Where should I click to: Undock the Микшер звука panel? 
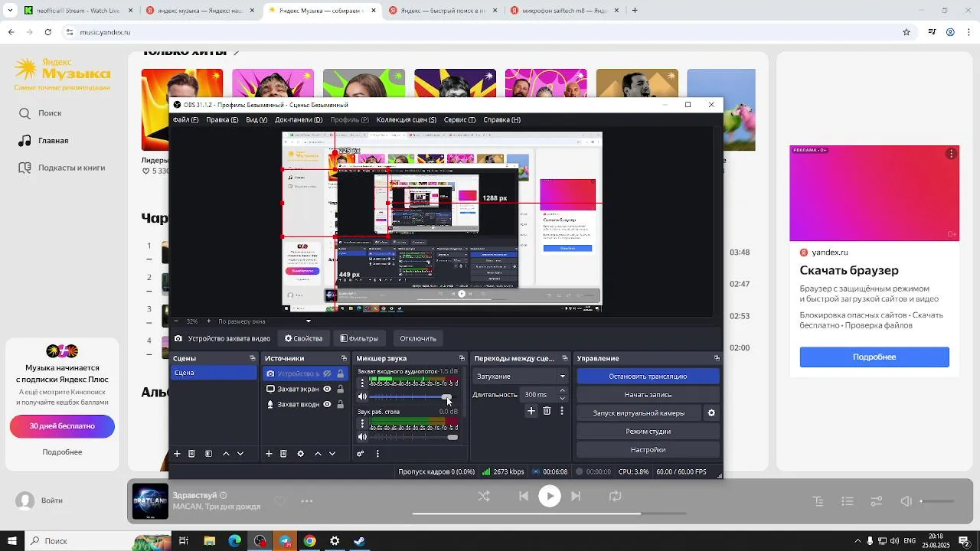point(462,358)
